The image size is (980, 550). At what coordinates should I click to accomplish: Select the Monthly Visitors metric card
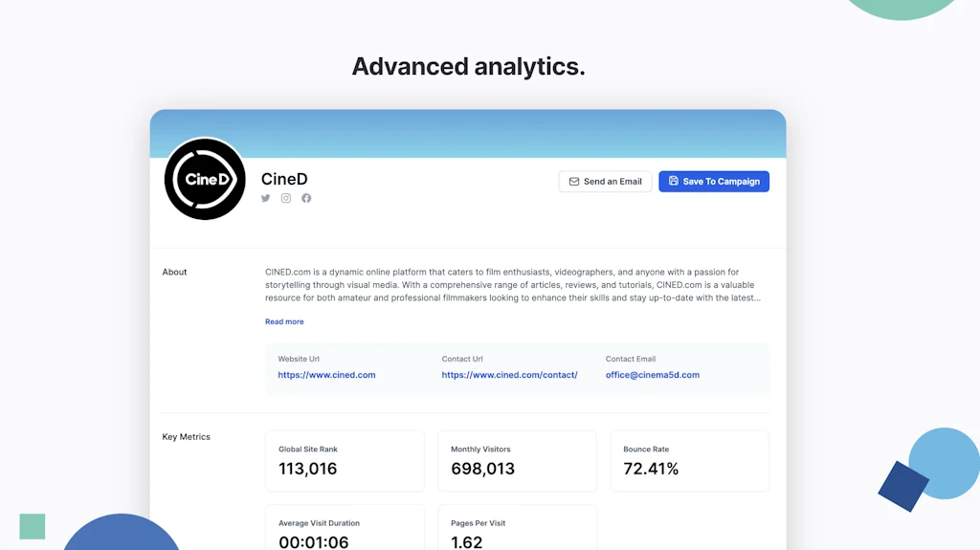[517, 461]
